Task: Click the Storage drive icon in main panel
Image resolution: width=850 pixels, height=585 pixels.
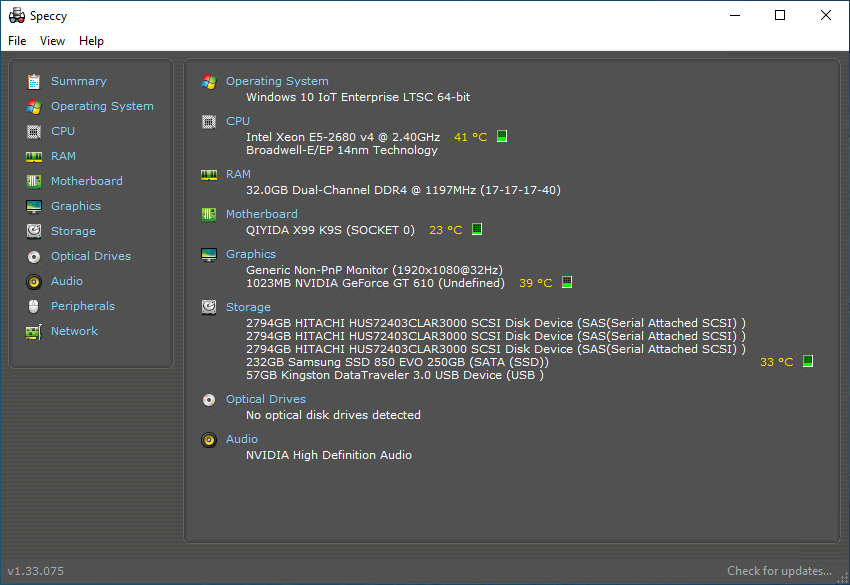Action: (x=209, y=307)
